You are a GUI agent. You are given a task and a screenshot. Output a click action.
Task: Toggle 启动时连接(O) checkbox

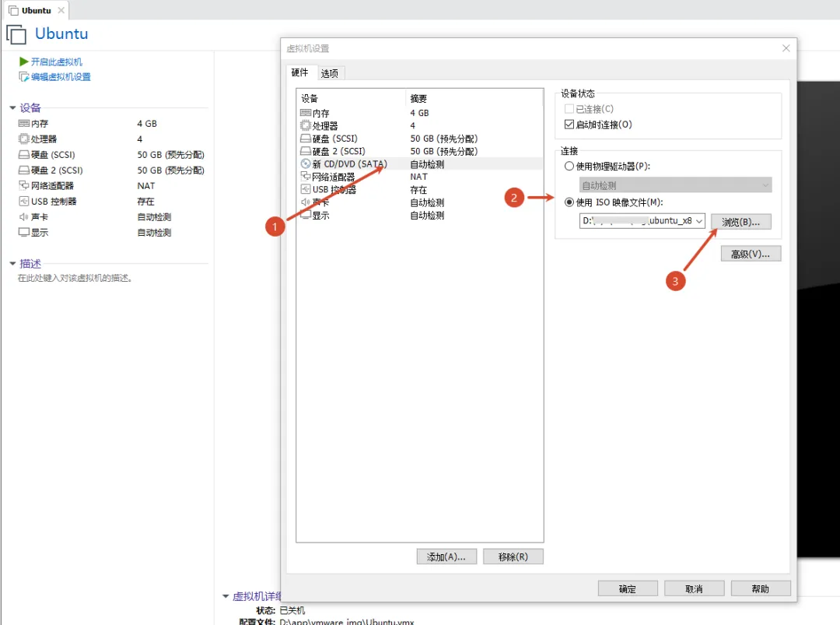[569, 125]
